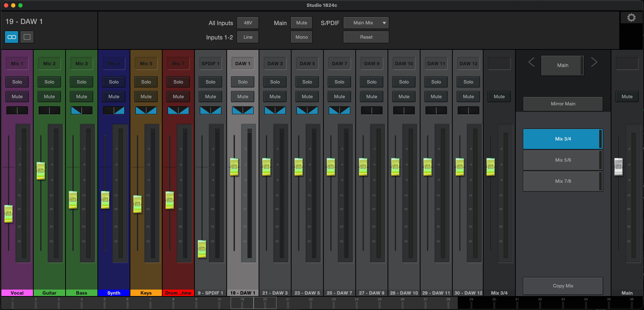Select channel 1 in the bottom overview strip
The image size is (644, 310).
click(x=13, y=303)
